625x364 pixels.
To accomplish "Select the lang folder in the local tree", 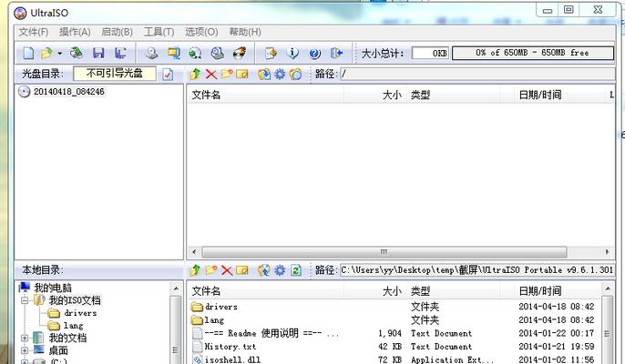I will [73, 326].
